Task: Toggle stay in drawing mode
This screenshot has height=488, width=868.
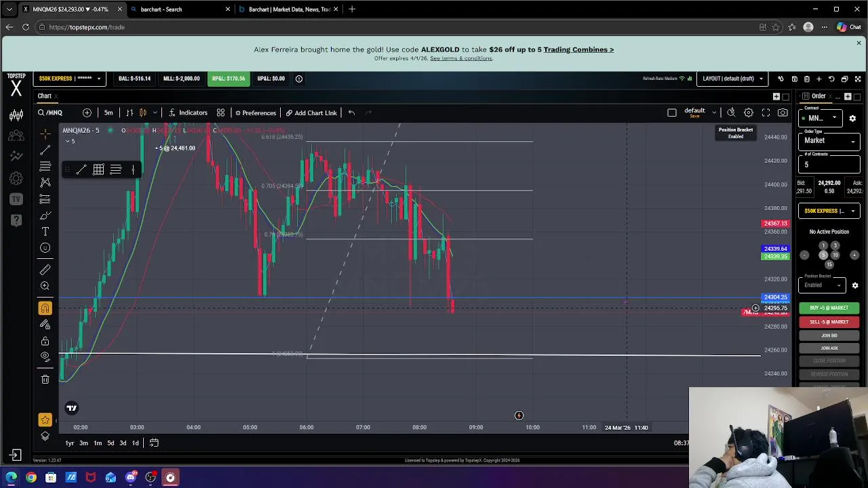Action: point(45,325)
